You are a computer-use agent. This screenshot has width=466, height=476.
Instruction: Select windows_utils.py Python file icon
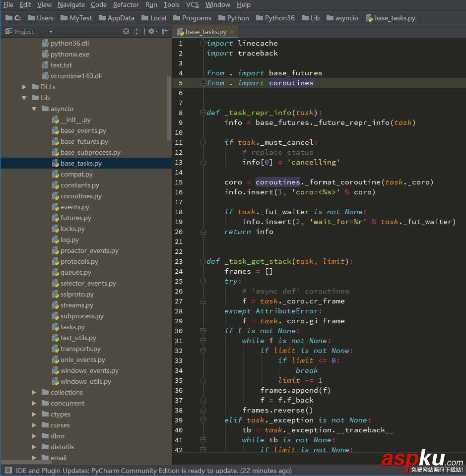pyautogui.click(x=55, y=381)
